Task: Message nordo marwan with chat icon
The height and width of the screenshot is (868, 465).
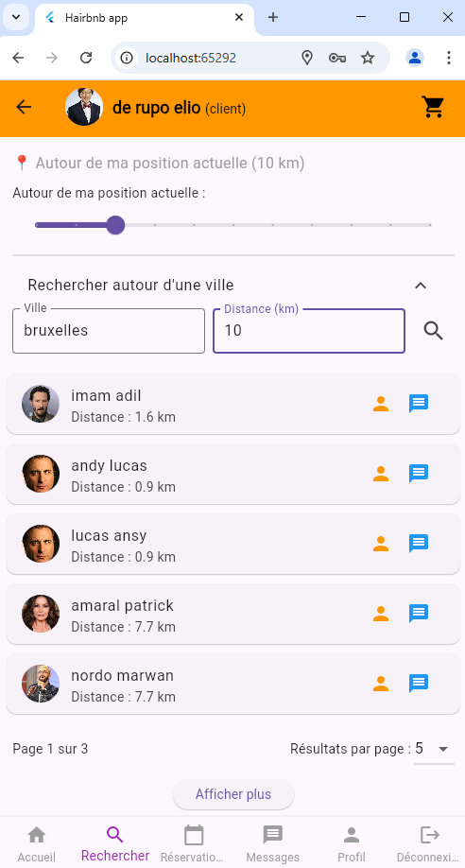Action: [419, 683]
